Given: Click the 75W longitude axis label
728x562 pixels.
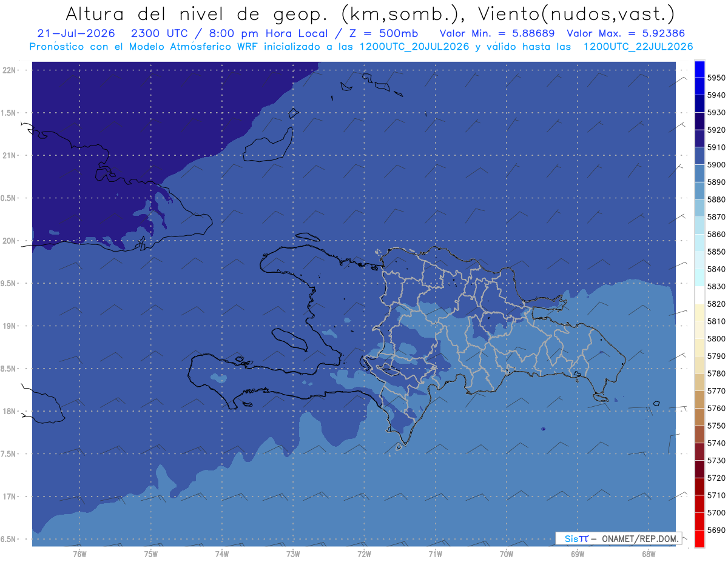Looking at the screenshot, I should click(x=151, y=554).
